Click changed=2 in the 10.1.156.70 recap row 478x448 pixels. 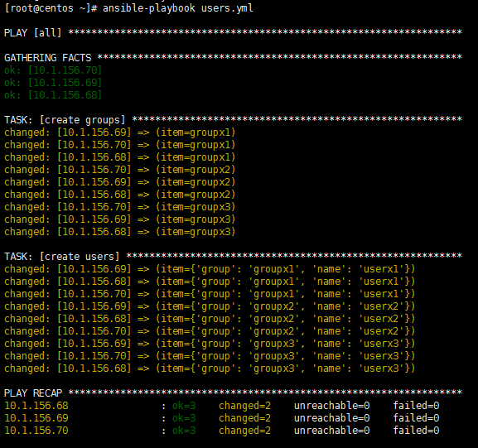click(244, 431)
